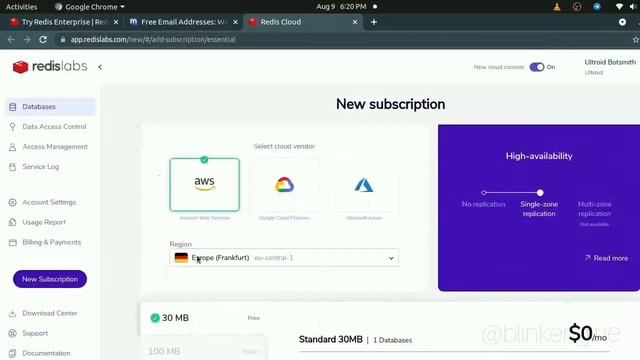The width and height of the screenshot is (640, 360).
Task: Click the Account Settings gear icon
Action: point(13,202)
